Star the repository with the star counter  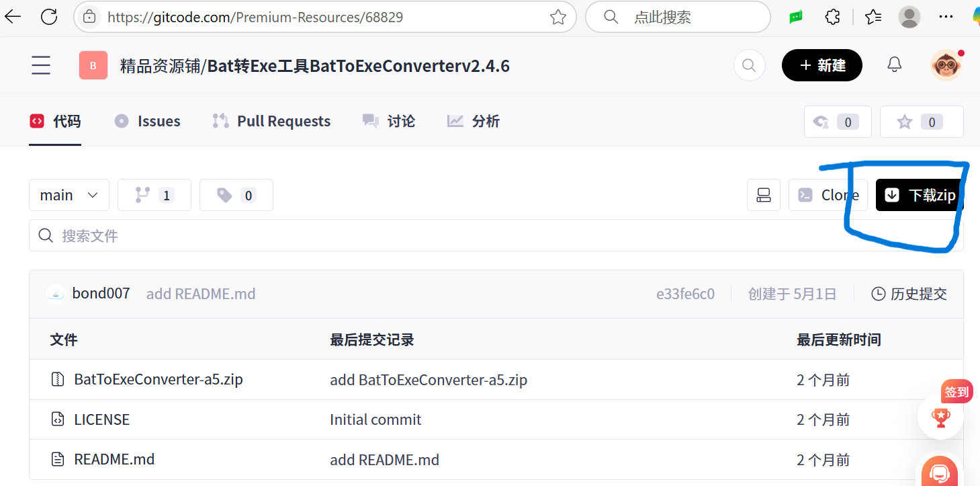(x=922, y=122)
